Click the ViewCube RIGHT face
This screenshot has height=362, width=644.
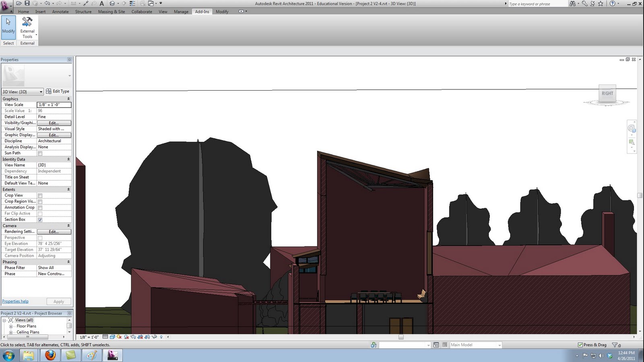607,93
